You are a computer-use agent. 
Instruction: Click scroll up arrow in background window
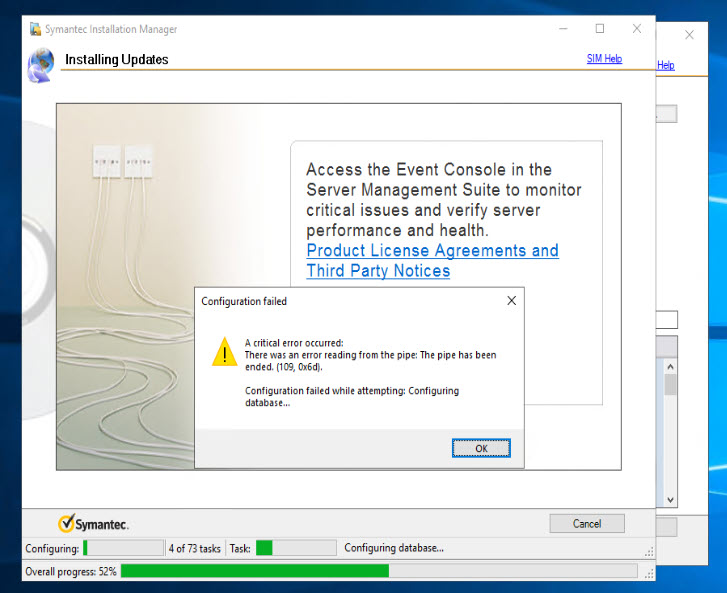tap(670, 367)
